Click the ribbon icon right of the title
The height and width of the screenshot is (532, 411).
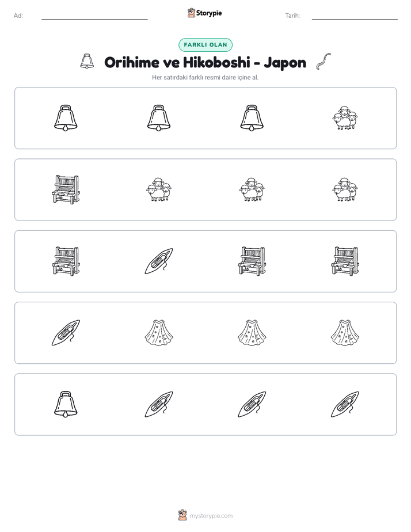coord(324,62)
